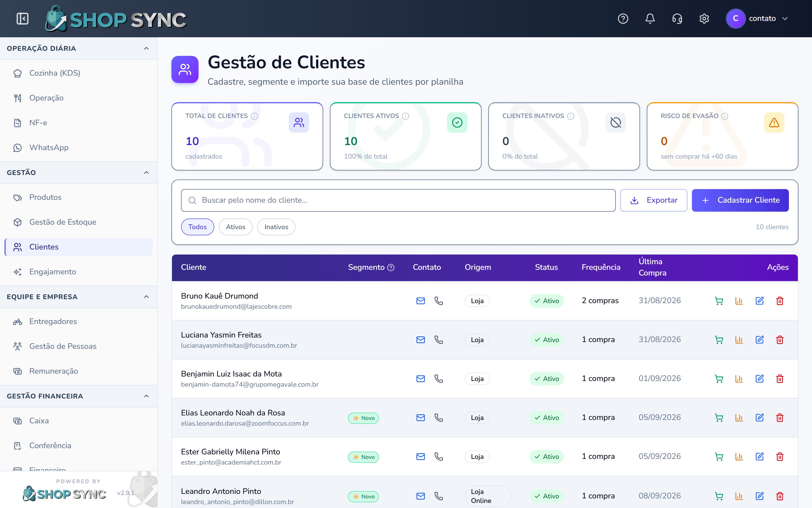
Task: Click the Ativo status badge for Bruno Kauê
Action: 546,301
